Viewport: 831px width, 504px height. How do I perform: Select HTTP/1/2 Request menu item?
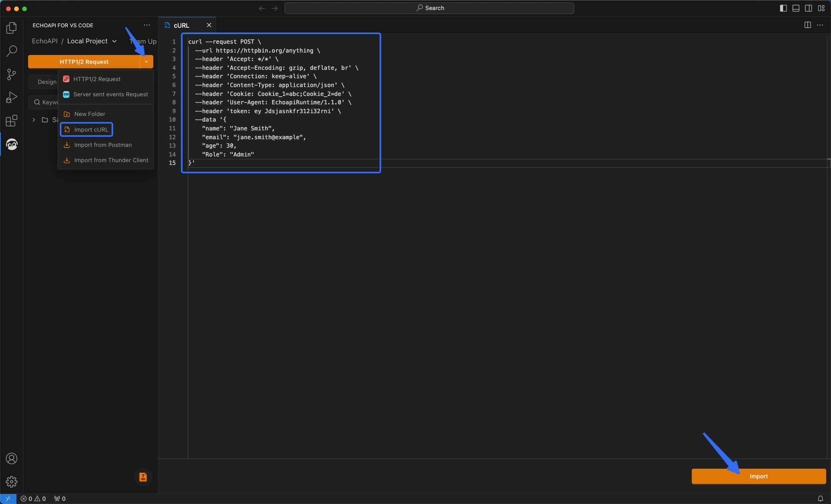(97, 78)
